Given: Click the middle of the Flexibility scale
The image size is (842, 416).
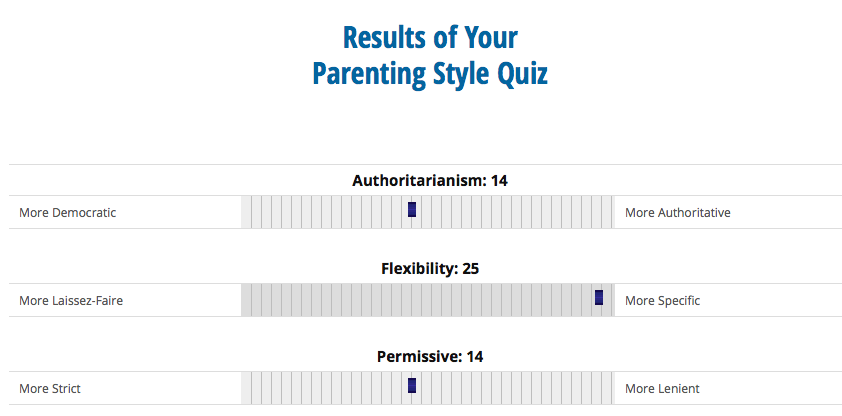Looking at the screenshot, I should pyautogui.click(x=427, y=300).
